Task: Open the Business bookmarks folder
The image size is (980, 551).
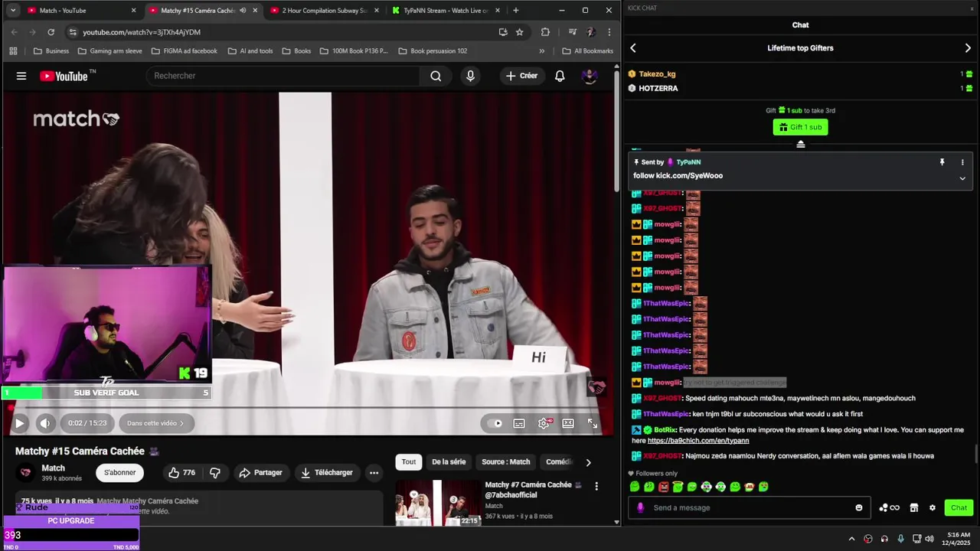Action: coord(51,51)
